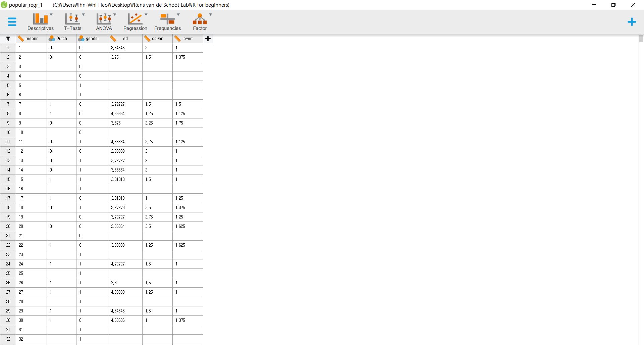This screenshot has width=644, height=345.
Task: Open the ANOVA analysis menu
Action: point(104,22)
